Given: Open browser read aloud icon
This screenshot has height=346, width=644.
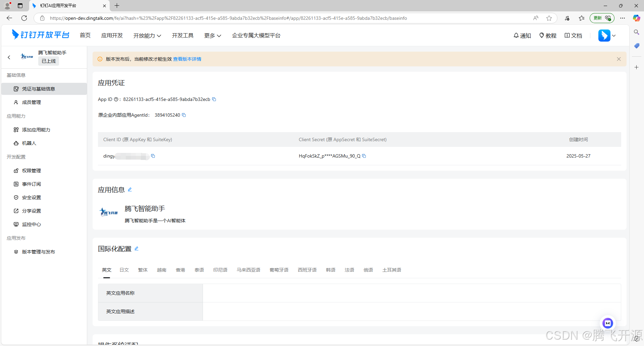Looking at the screenshot, I should tap(536, 18).
